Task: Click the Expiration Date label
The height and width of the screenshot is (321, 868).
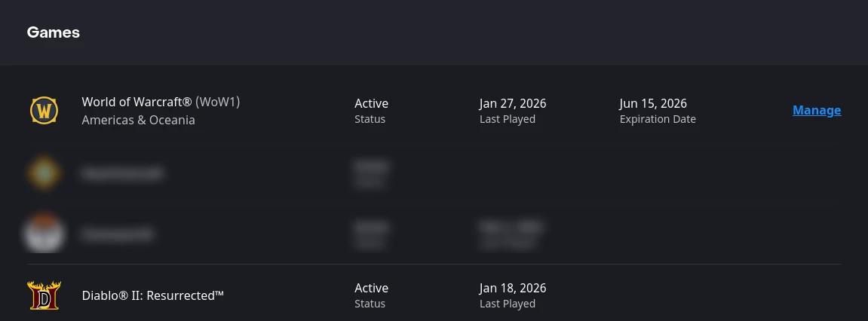Action: (x=658, y=119)
